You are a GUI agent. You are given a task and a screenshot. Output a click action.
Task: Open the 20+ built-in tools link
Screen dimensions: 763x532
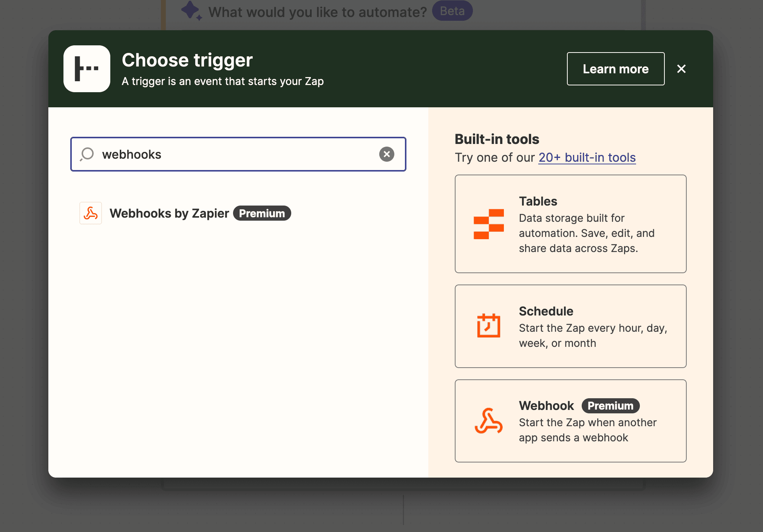(587, 158)
